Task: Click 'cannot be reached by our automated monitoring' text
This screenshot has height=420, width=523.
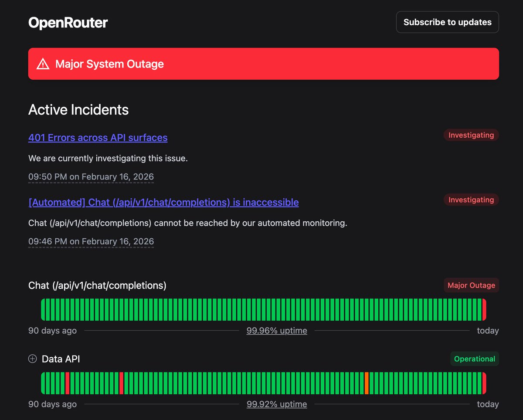Action: pyautogui.click(x=250, y=223)
